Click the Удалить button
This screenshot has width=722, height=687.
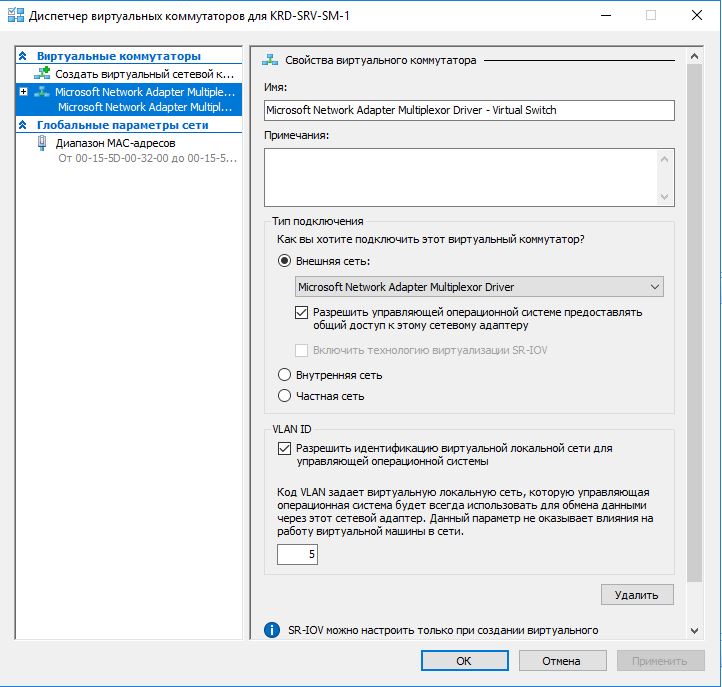(637, 595)
